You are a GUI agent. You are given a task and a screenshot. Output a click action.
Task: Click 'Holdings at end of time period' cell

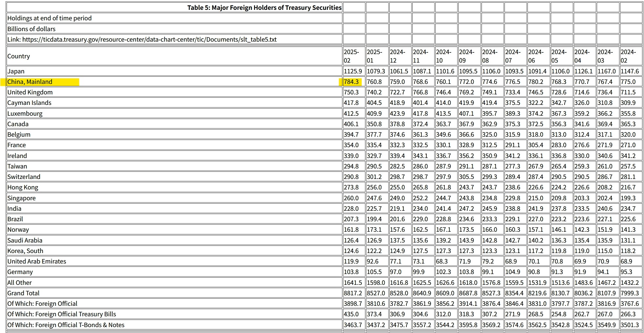pyautogui.click(x=50, y=18)
